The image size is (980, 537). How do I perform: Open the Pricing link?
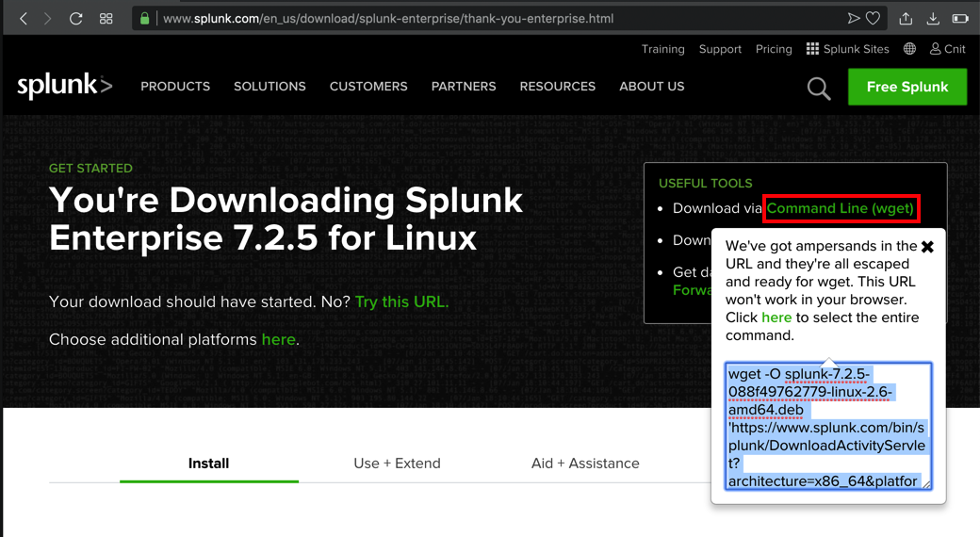[x=774, y=49]
